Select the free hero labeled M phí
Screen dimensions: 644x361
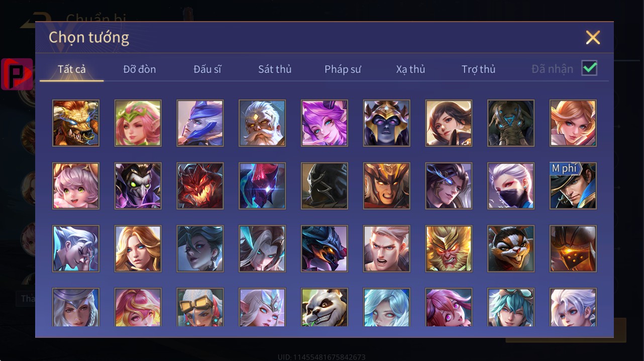tap(573, 186)
